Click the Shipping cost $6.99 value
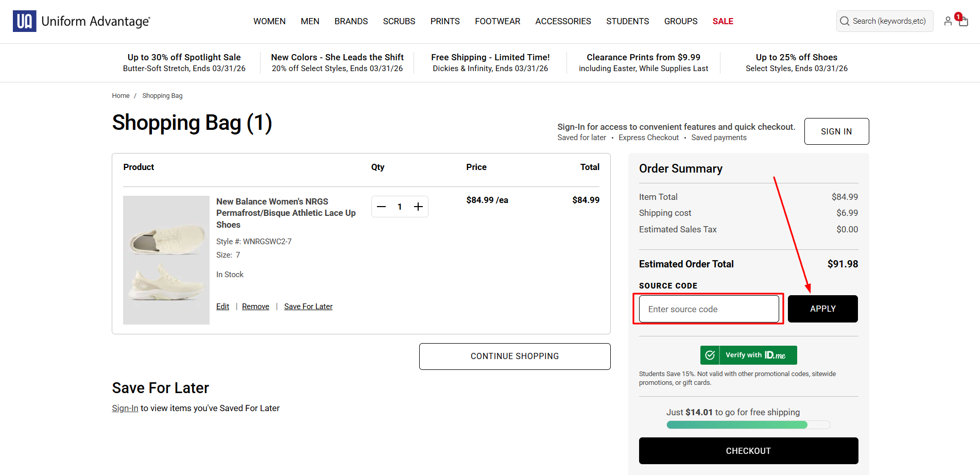This screenshot has height=475, width=980. pyautogui.click(x=847, y=213)
